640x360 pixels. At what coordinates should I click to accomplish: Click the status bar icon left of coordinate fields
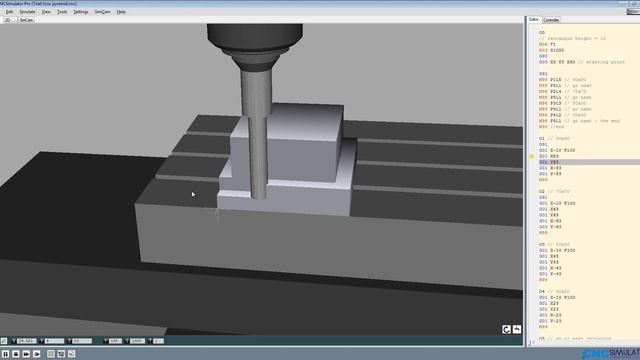tap(4, 341)
